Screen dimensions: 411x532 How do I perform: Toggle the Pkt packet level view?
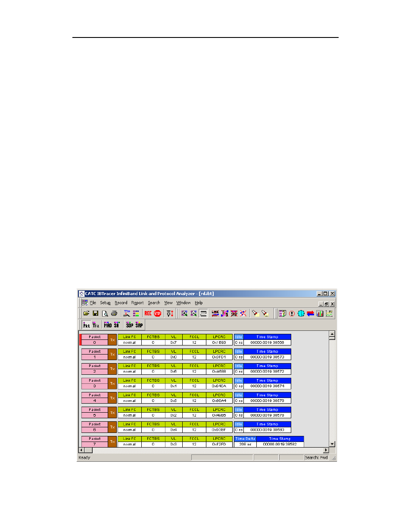coord(87,325)
